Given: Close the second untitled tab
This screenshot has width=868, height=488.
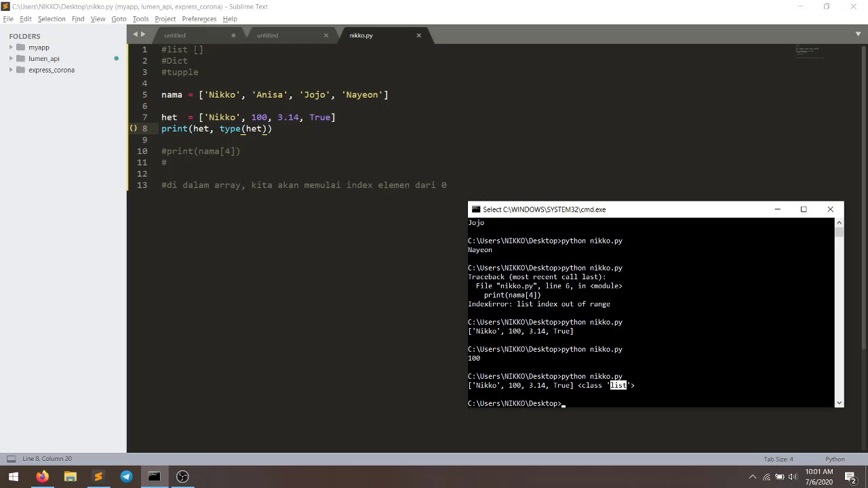Looking at the screenshot, I should 326,35.
